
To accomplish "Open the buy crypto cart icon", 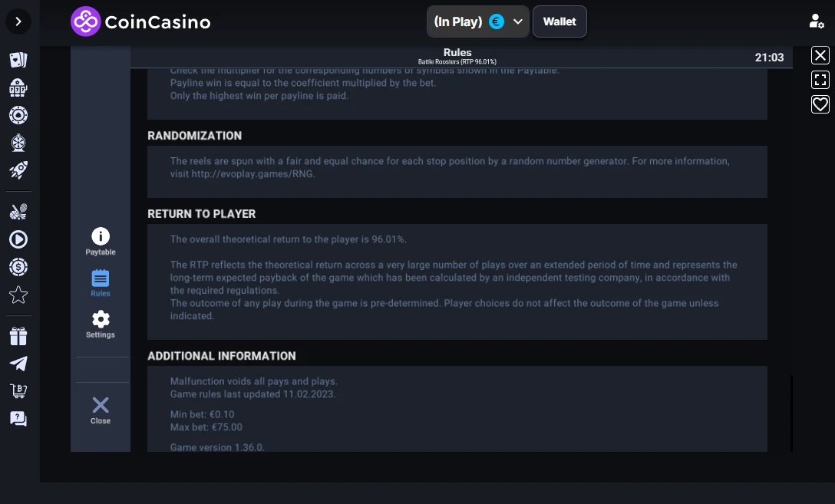I will (18, 392).
